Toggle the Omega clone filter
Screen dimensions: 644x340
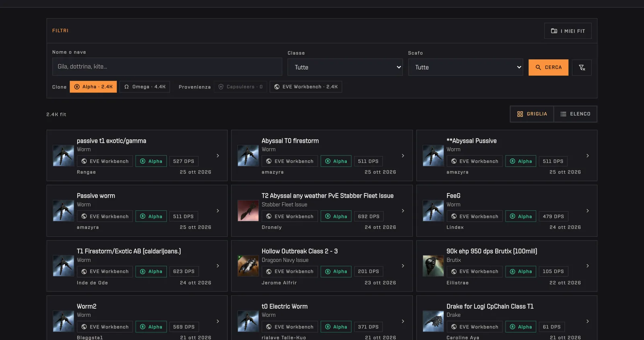tap(144, 87)
